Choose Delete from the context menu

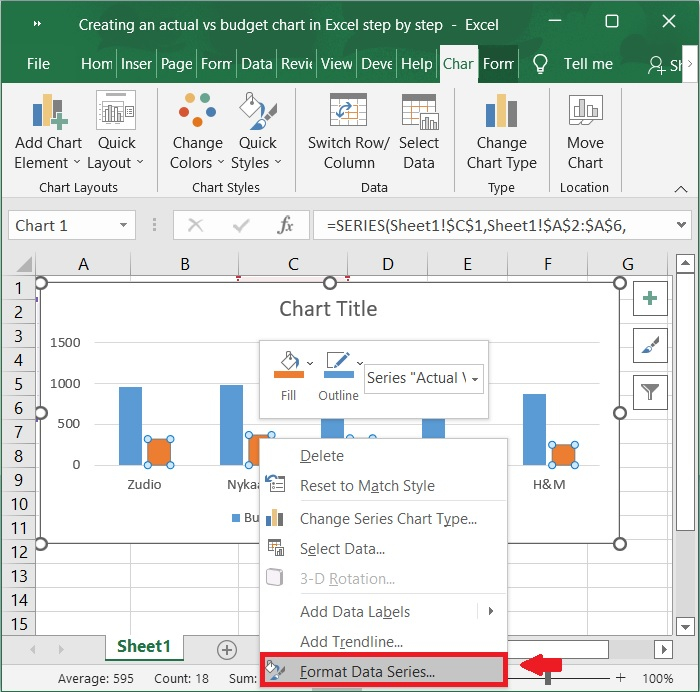click(x=383, y=456)
